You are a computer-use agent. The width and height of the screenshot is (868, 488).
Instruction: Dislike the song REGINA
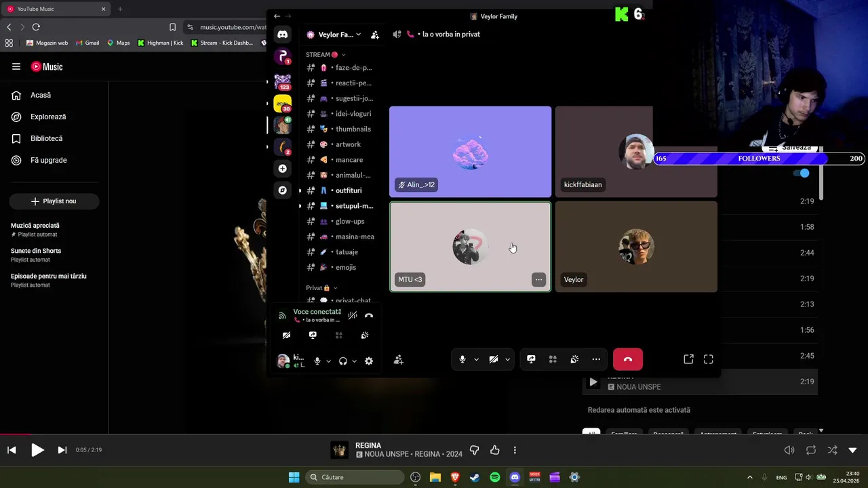click(x=475, y=450)
